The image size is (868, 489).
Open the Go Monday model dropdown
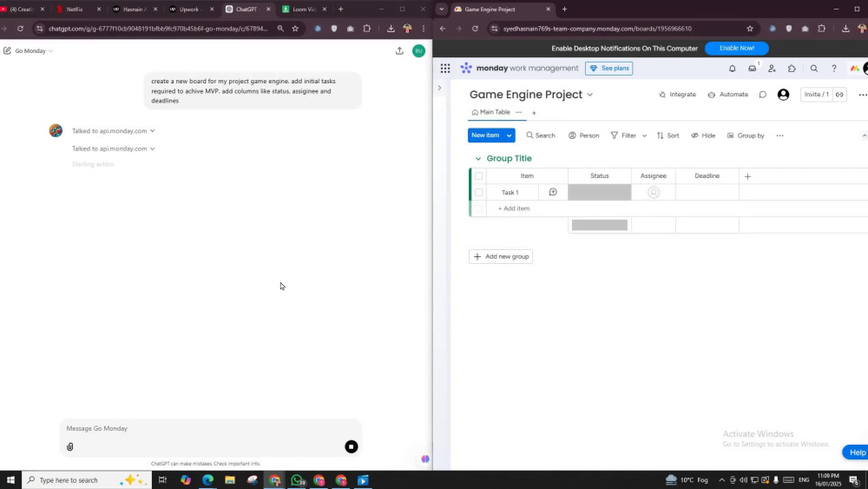[34, 51]
